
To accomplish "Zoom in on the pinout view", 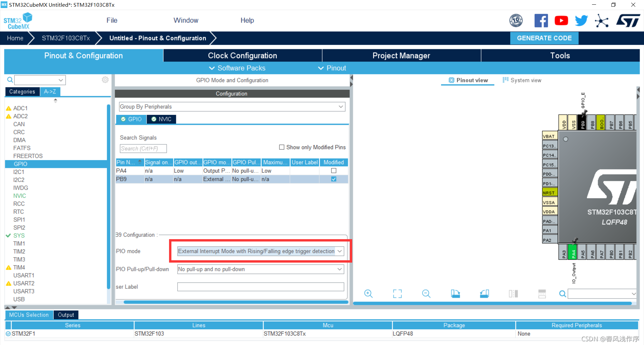I will pyautogui.click(x=368, y=294).
